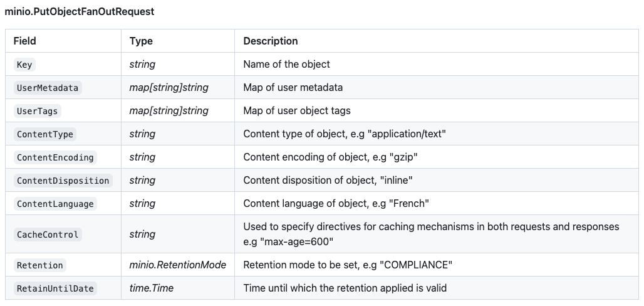The height and width of the screenshot is (306, 644).
Task: Select the CacheControl field name
Action: [48, 235]
